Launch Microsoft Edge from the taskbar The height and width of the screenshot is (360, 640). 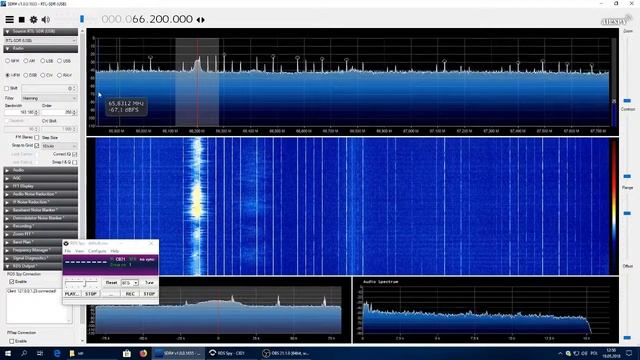coord(57,353)
